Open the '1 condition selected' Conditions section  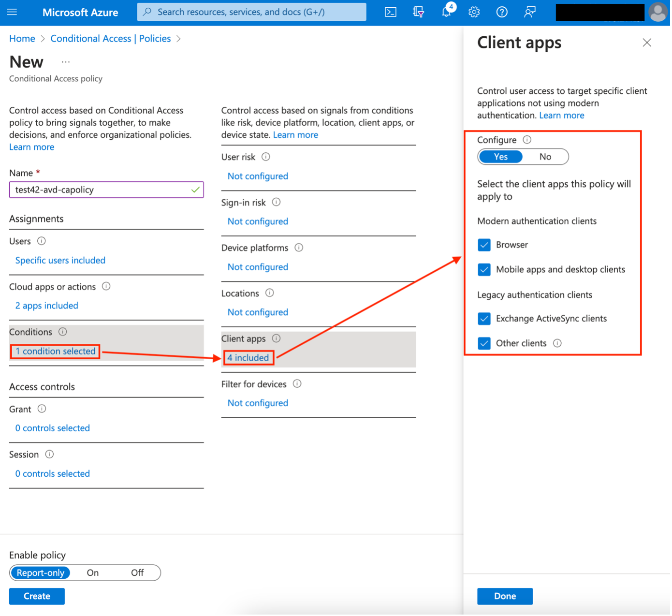(55, 352)
